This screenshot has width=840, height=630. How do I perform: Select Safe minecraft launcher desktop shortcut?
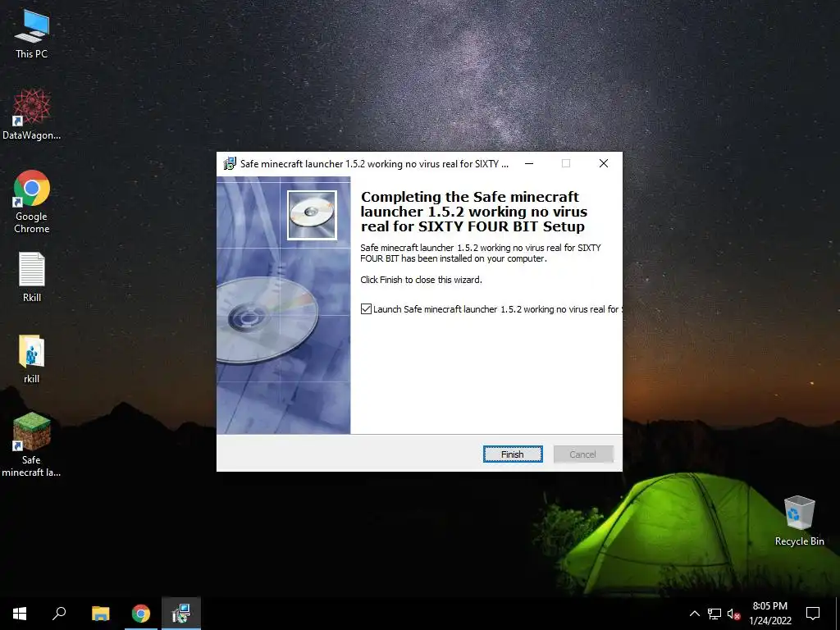pos(32,444)
